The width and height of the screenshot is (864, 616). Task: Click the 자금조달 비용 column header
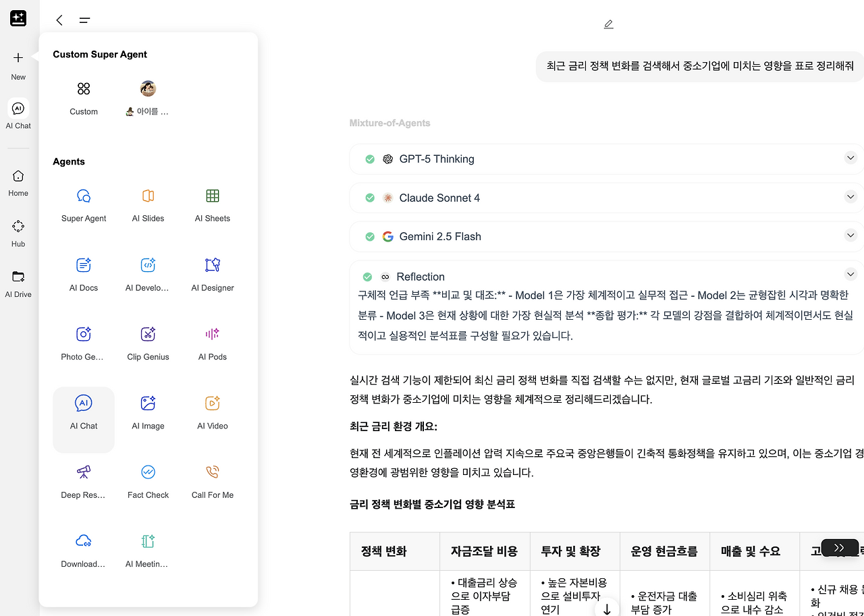484,551
